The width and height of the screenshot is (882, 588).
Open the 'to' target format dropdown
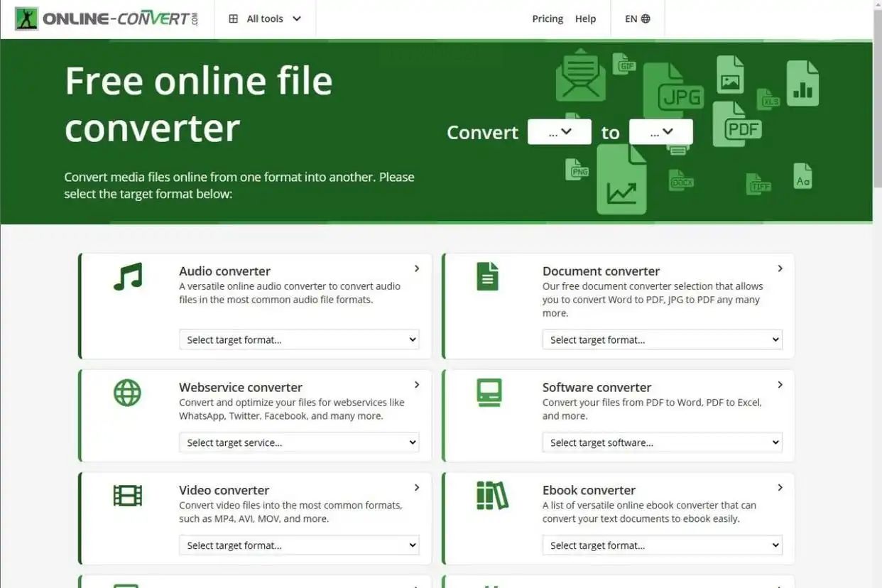(661, 132)
